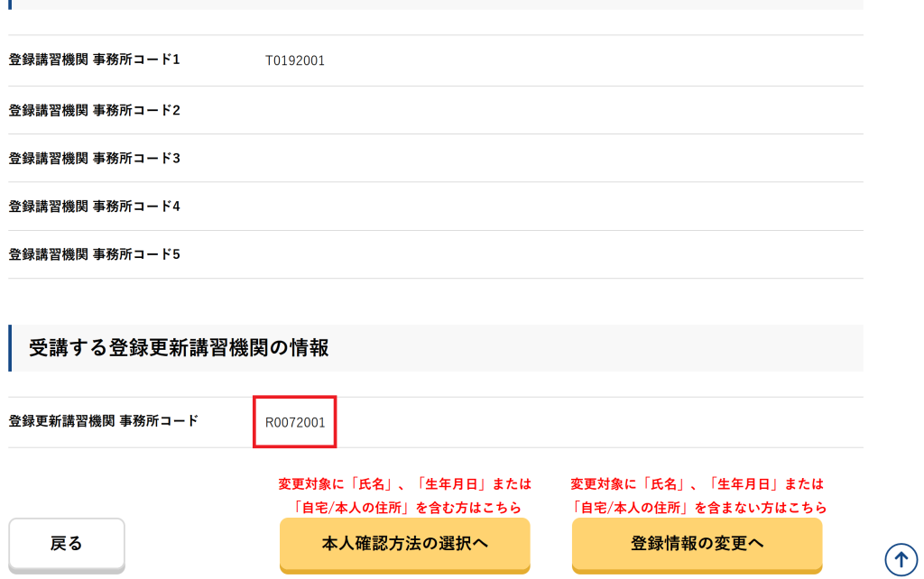Screen dimensions: 924x579
Task: Click the 登録講習機関 事務所コード2 label
Action: pos(95,110)
